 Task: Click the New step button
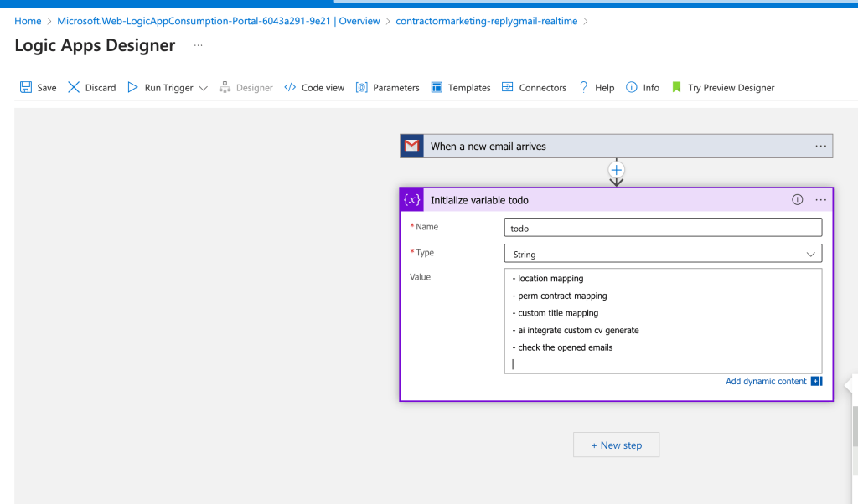(616, 445)
